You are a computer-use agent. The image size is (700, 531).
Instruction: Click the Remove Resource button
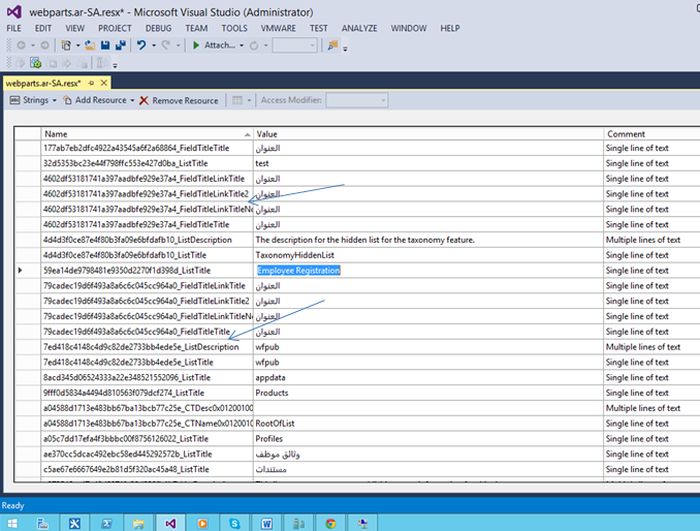(178, 100)
